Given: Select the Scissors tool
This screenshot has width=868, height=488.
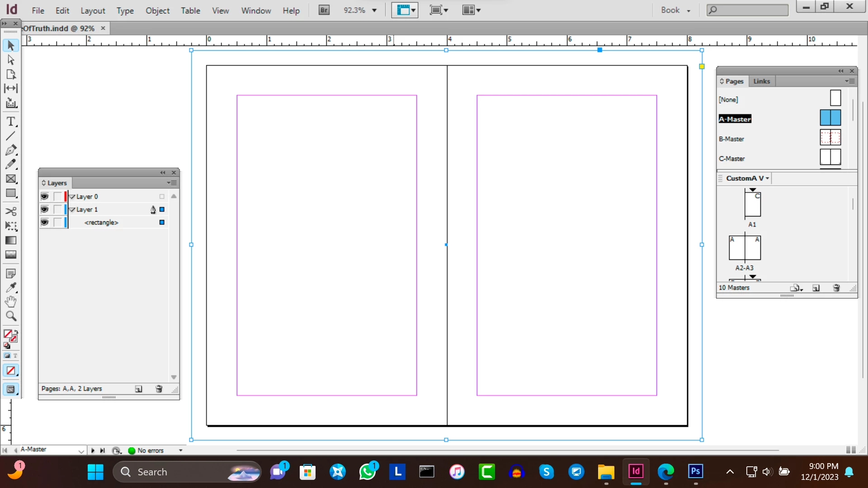Looking at the screenshot, I should tap(10, 211).
